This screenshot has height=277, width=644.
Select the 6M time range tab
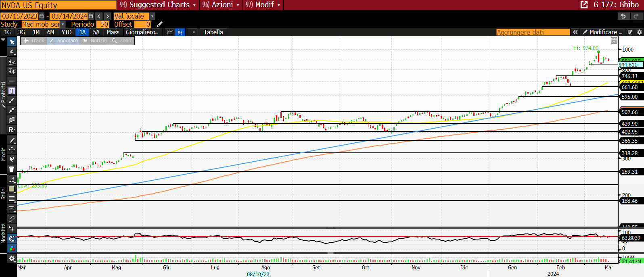point(50,32)
